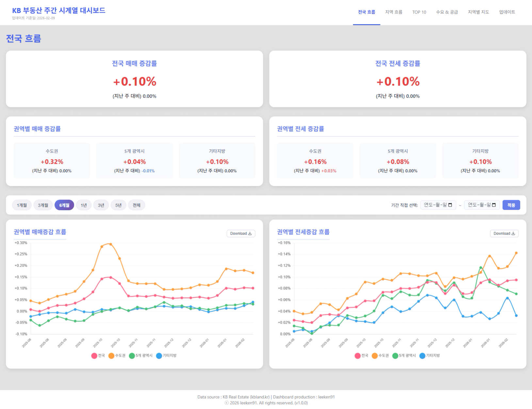Go to the TOP 10 tab
The width and height of the screenshot is (532, 409).
[x=419, y=12]
